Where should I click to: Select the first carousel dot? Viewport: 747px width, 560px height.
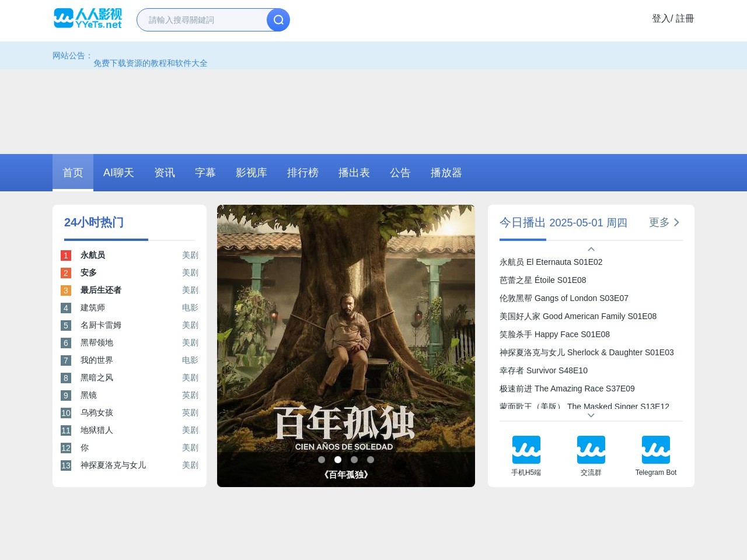[x=322, y=460]
